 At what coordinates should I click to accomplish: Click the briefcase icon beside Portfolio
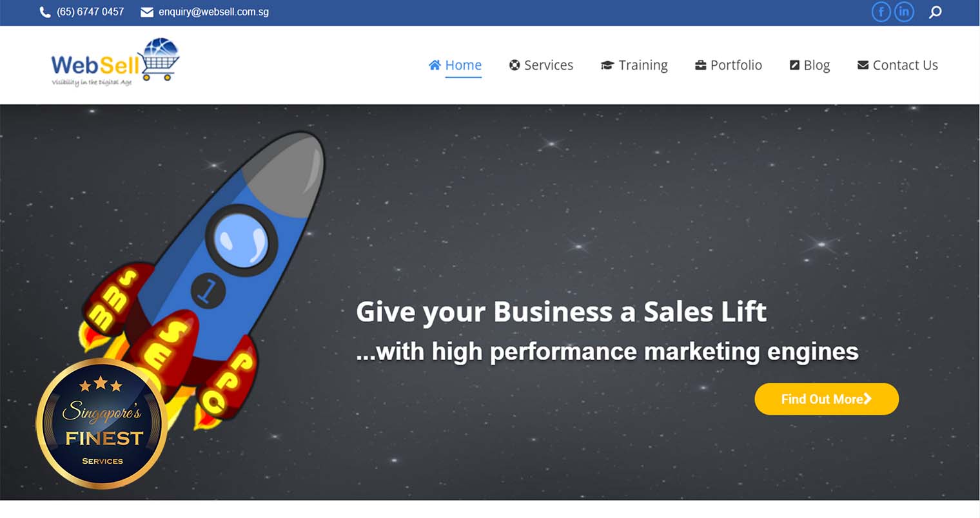point(701,64)
